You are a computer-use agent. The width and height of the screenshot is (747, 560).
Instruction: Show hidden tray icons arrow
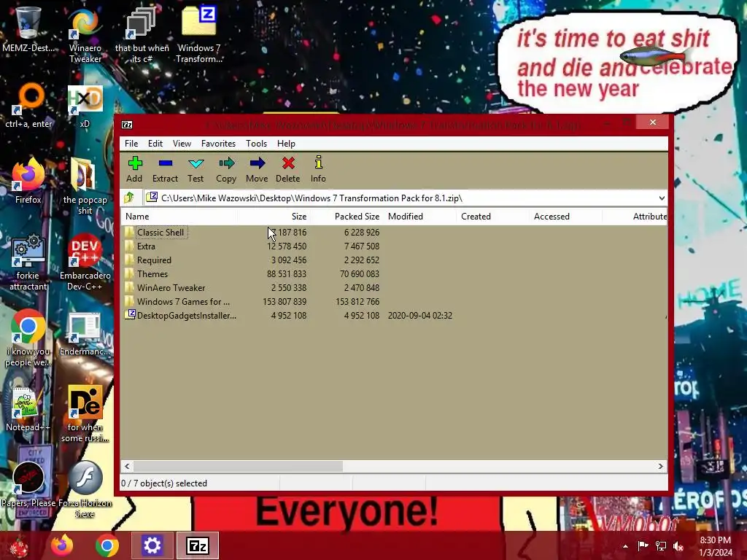pyautogui.click(x=625, y=546)
